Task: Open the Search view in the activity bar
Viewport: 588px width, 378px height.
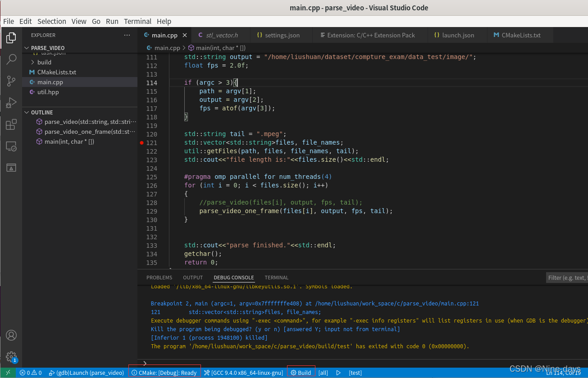Action: coord(11,59)
